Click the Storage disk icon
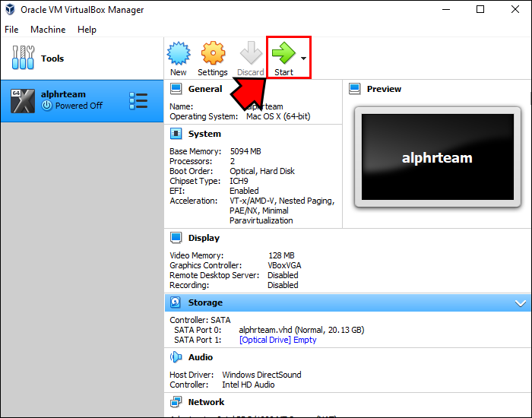532x418 pixels. pyautogui.click(x=176, y=302)
